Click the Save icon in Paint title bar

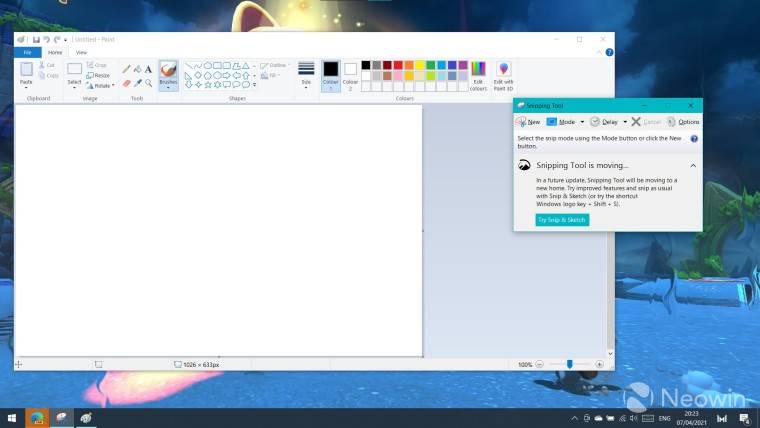tap(36, 40)
